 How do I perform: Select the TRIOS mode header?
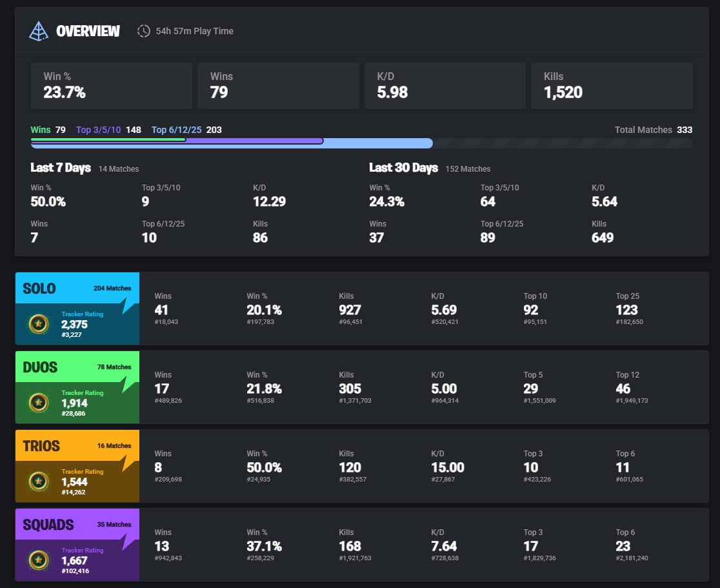point(77,445)
